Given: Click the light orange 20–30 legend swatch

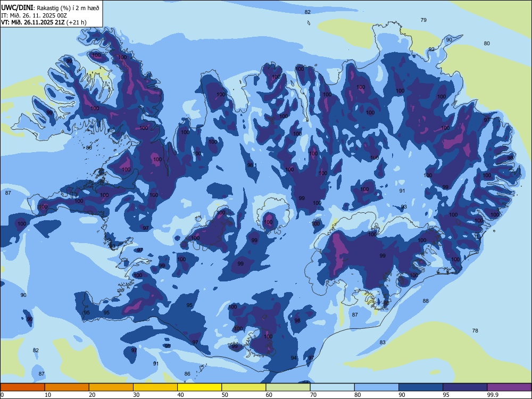Looking at the screenshot, I should (111, 387).
